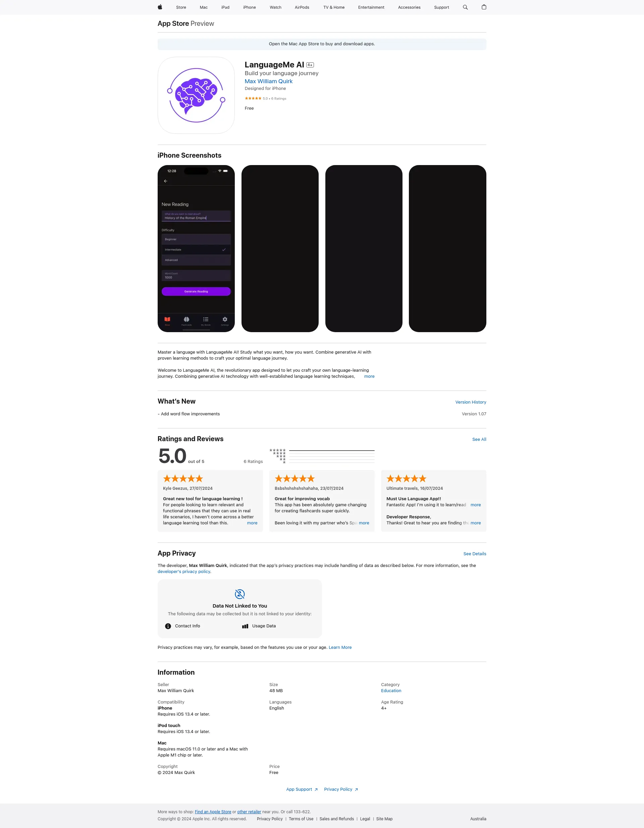
Task: Click the Max William Quirk developer link
Action: click(x=268, y=81)
